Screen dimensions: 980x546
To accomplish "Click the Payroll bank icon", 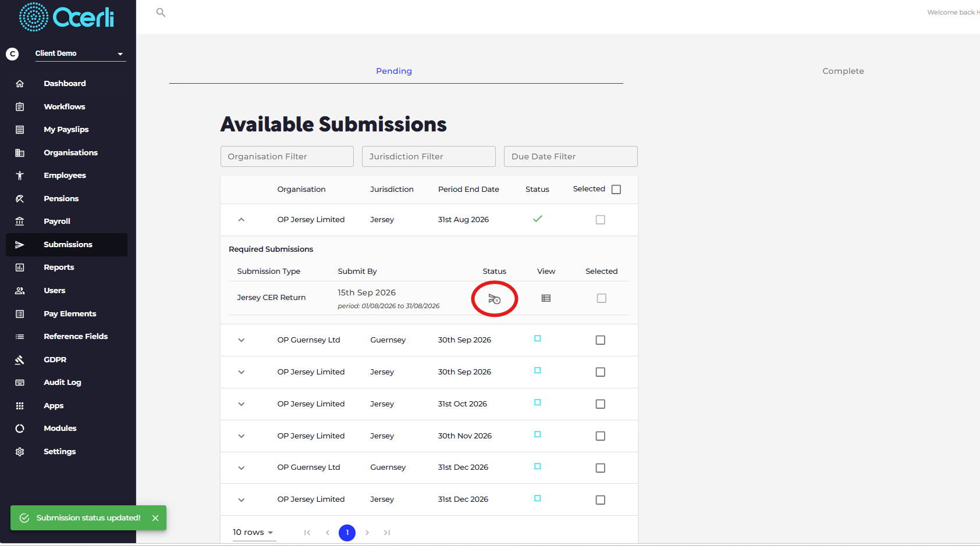I will [x=20, y=222].
